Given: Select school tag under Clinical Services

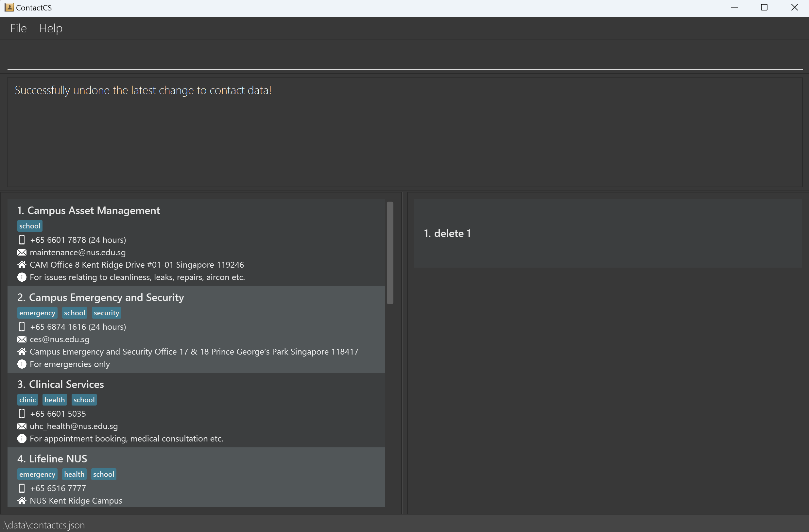Looking at the screenshot, I should click(x=84, y=400).
